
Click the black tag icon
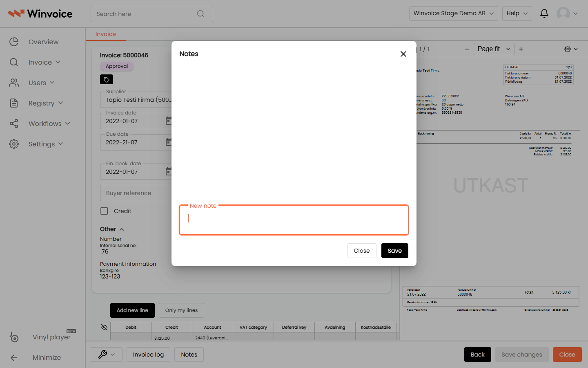point(107,79)
